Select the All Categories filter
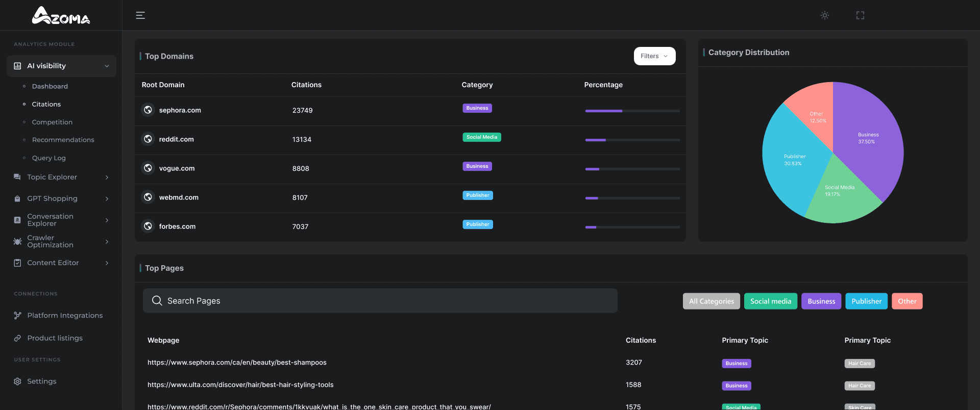 pyautogui.click(x=712, y=301)
